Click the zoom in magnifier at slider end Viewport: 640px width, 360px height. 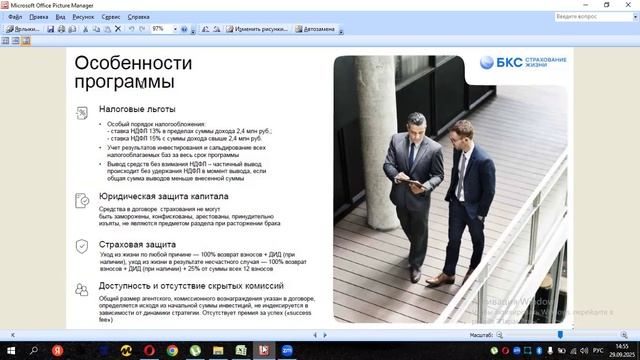pos(624,335)
